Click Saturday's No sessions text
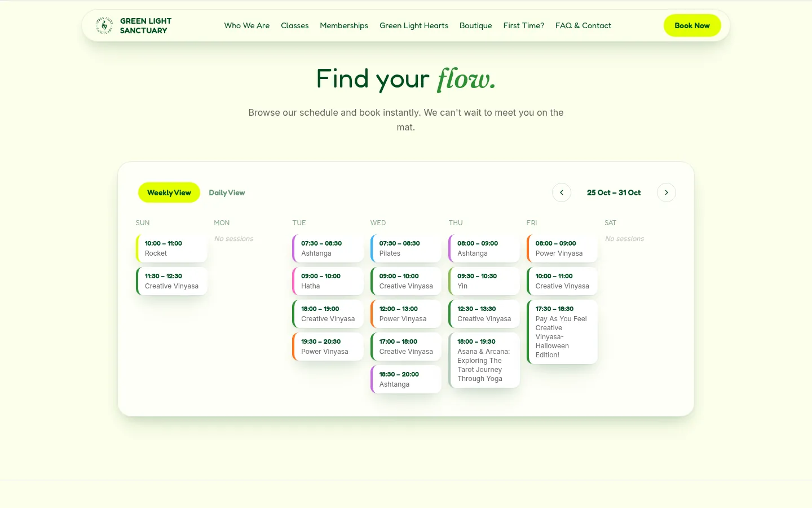The image size is (812, 508). 625,239
